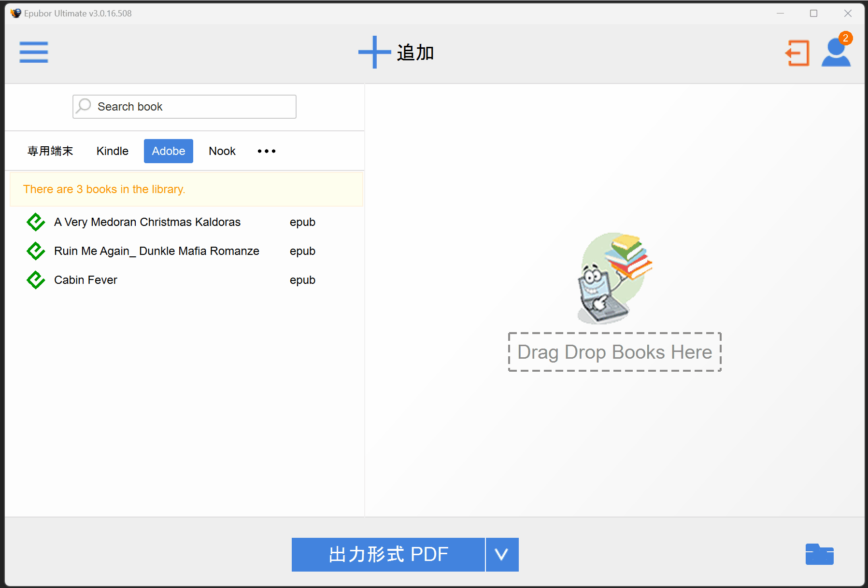Open the output folder icon at bottom right
Image resolution: width=868 pixels, height=588 pixels.
[820, 555]
